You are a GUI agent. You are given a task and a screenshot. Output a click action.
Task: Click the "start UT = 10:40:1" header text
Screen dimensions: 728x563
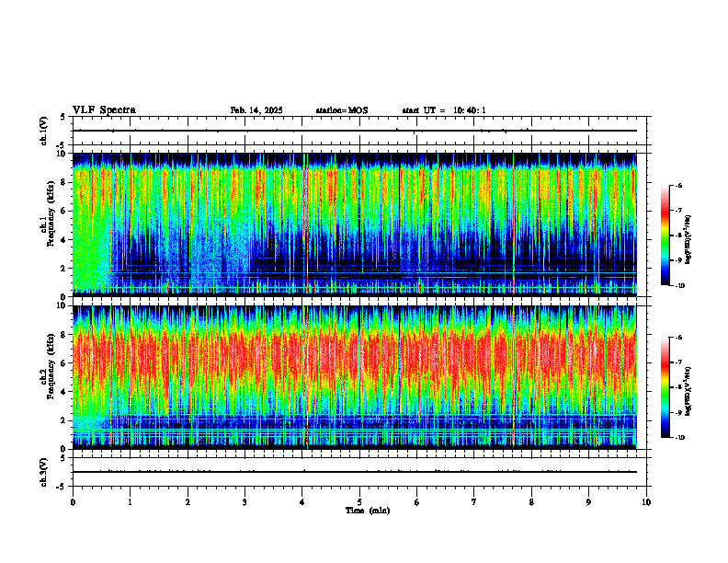pyautogui.click(x=444, y=110)
